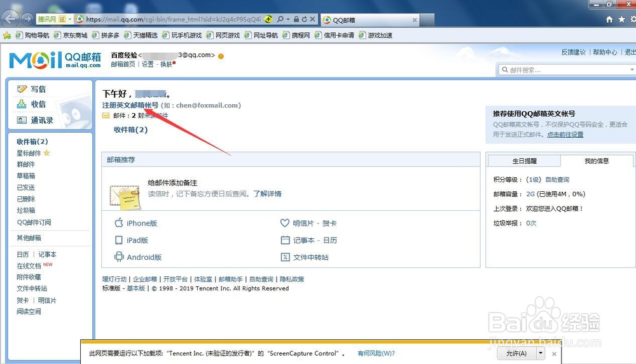Click the orange info icon beside email address

(x=221, y=56)
